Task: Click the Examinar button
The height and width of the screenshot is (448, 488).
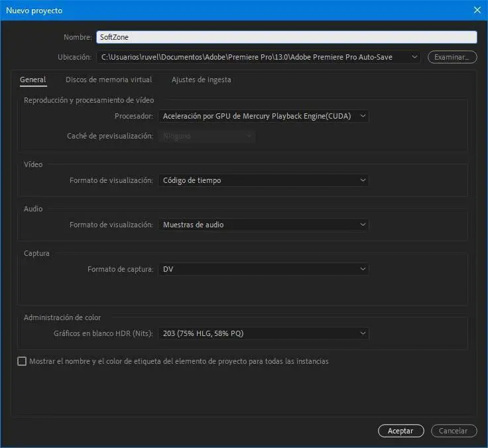Action: tap(452, 57)
